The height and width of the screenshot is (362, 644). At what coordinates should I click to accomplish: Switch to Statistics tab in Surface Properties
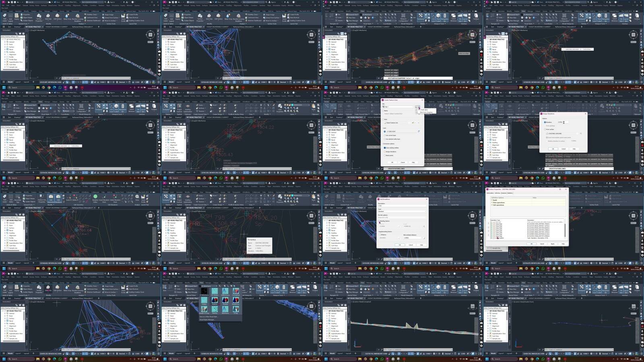point(510,193)
